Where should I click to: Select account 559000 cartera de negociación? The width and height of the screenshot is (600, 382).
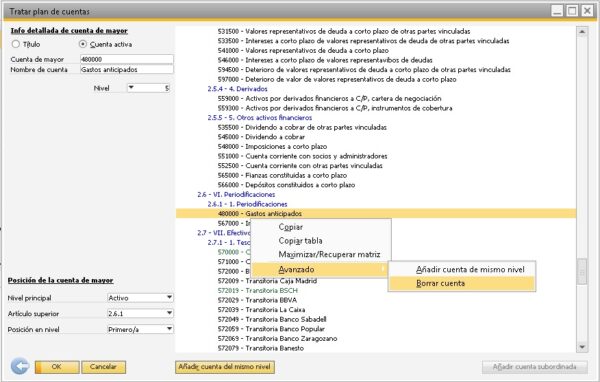coord(329,98)
